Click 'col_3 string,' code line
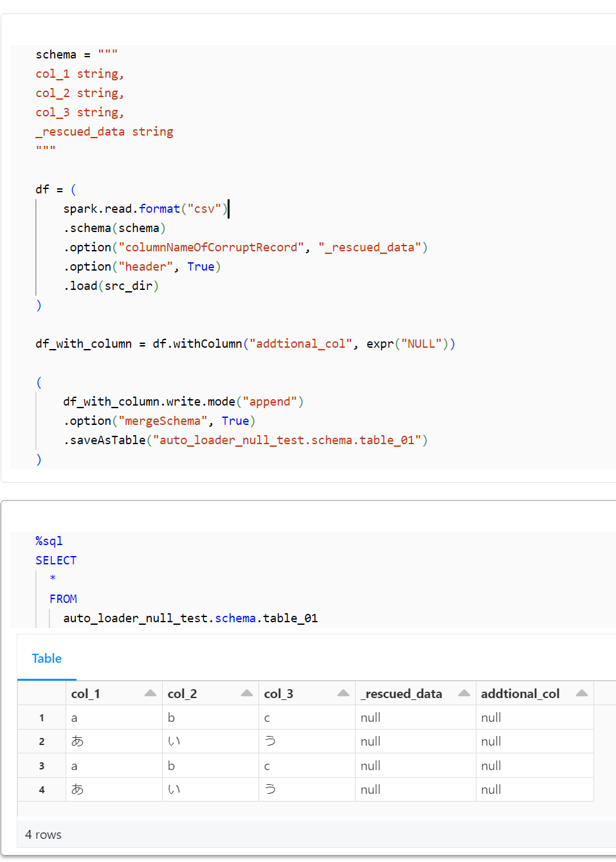Viewport: 616px width, 862px height. pyautogui.click(x=80, y=112)
